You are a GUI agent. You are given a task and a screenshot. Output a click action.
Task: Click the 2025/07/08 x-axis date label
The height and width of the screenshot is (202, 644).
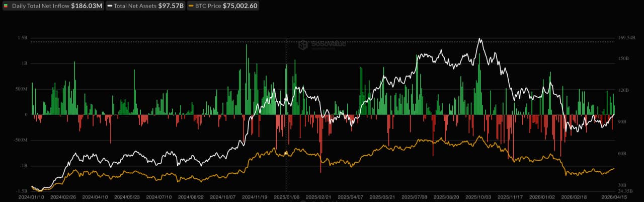click(x=414, y=198)
